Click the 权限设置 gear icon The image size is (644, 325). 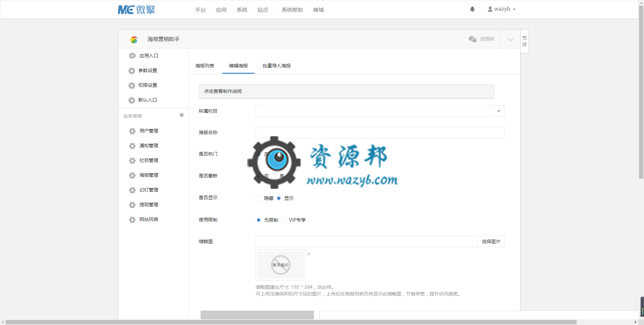point(132,86)
